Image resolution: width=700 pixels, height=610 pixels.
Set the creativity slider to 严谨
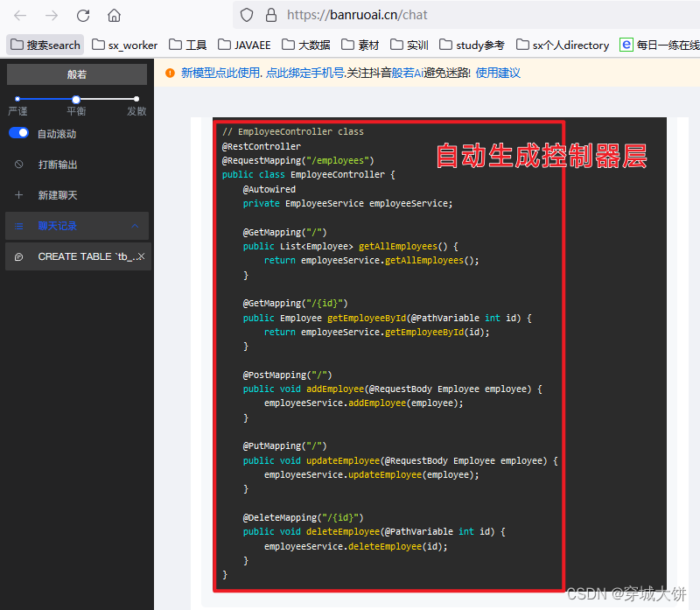17,99
